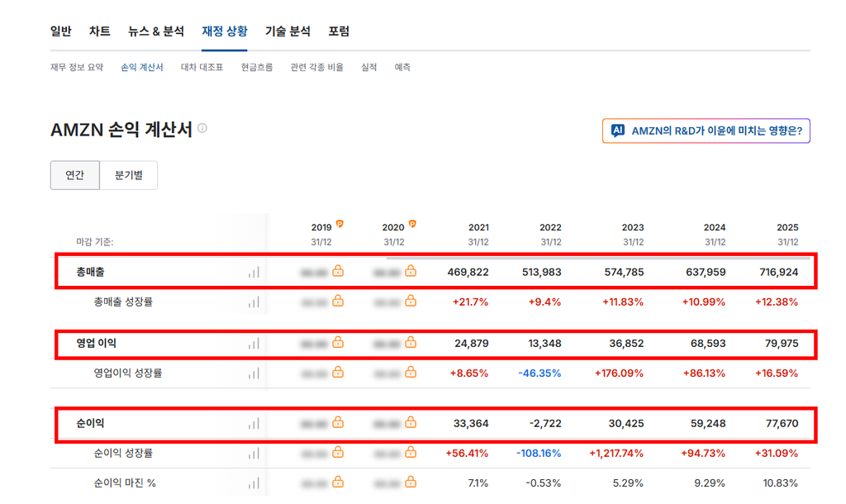This screenshot has width=846, height=504.
Task: Click the 순이익 마진 % row label
Action: 125,483
